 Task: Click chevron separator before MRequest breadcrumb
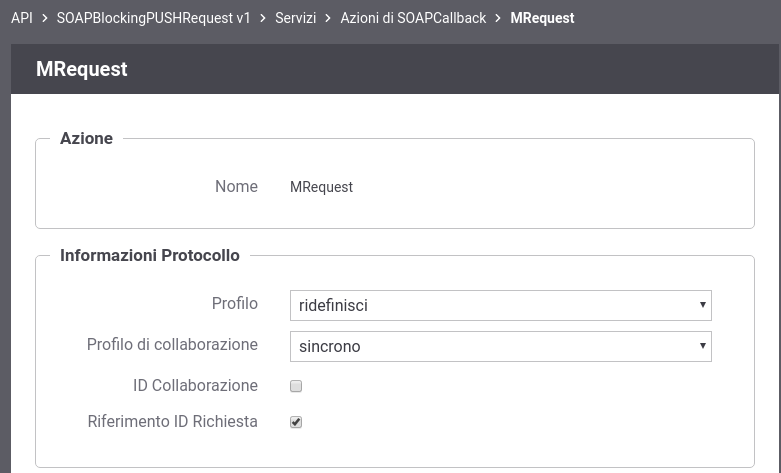tap(498, 18)
